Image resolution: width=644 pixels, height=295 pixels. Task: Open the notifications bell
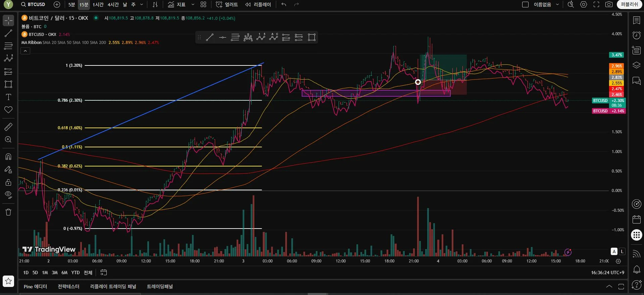click(x=636, y=269)
